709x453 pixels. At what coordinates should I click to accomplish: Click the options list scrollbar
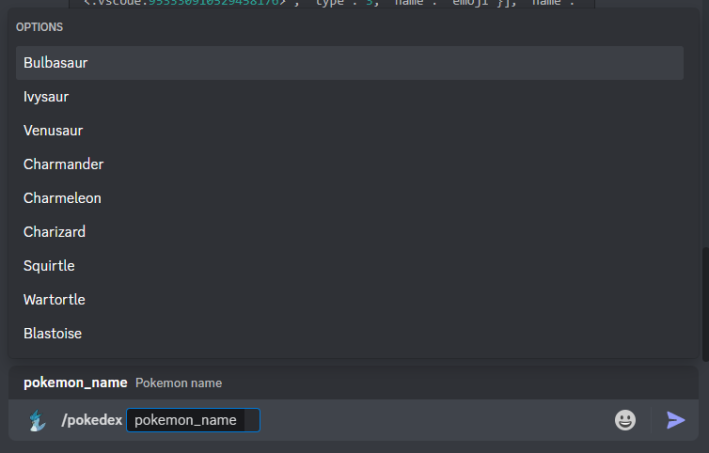click(705, 304)
